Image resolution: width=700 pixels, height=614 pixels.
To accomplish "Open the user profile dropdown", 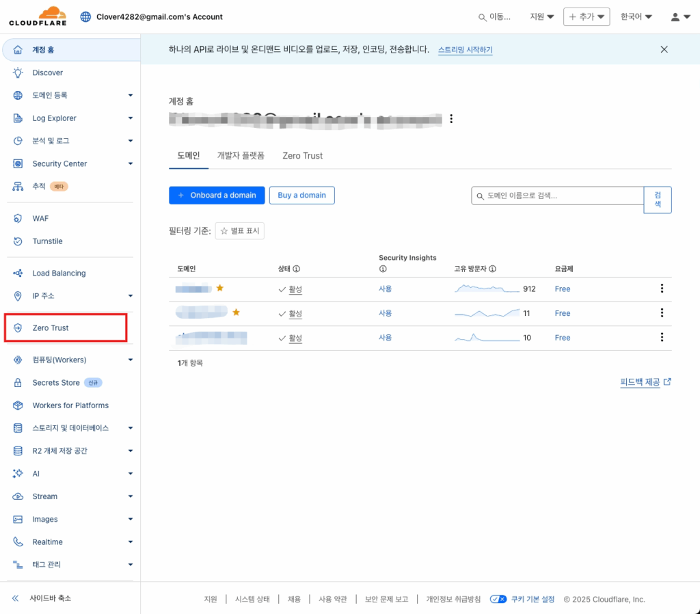I will pyautogui.click(x=680, y=17).
